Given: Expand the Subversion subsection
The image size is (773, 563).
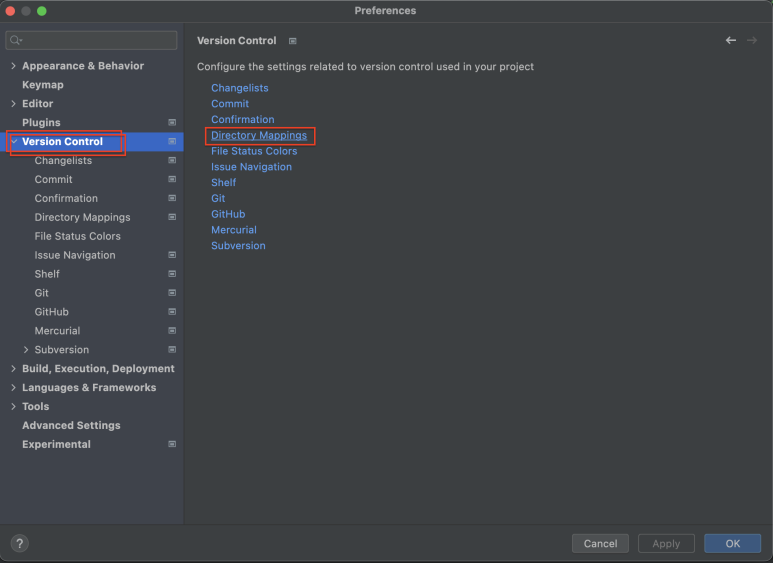Looking at the screenshot, I should pos(26,350).
